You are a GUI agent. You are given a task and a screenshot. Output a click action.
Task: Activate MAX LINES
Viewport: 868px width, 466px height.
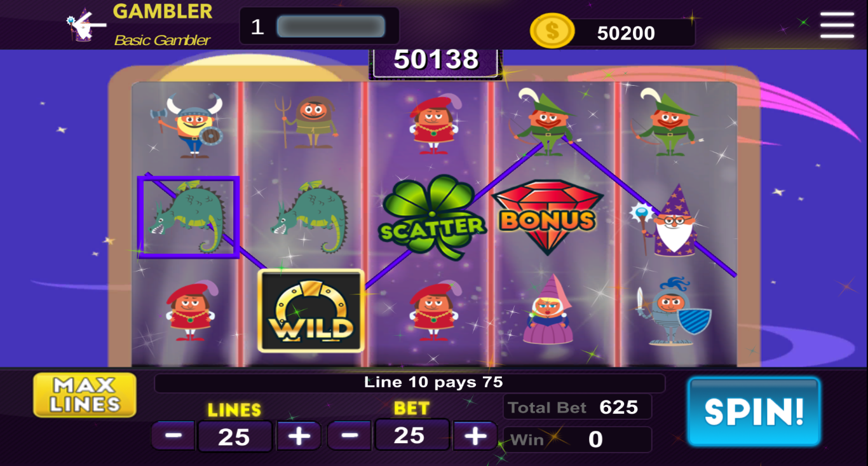(85, 395)
